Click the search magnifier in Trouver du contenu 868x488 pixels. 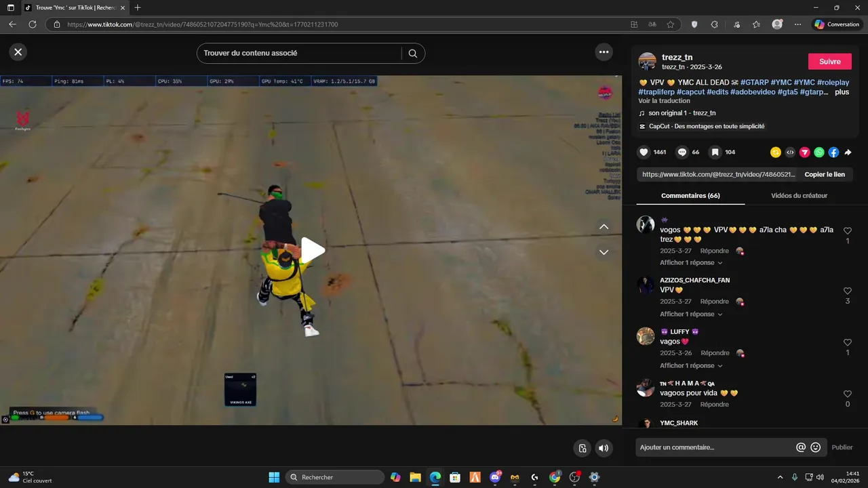[x=412, y=53]
